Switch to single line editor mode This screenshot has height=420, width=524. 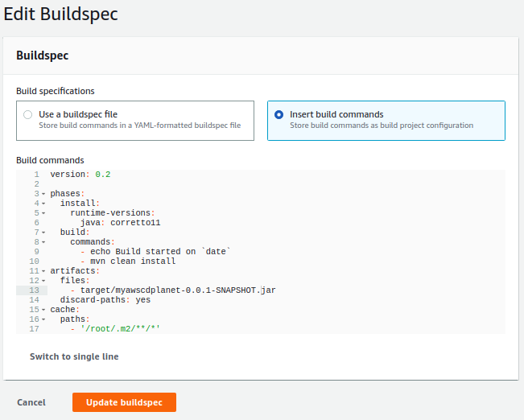74,356
